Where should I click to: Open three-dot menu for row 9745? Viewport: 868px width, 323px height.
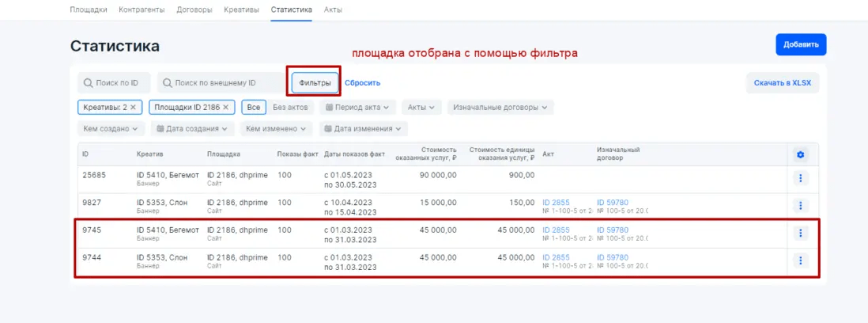pos(800,234)
